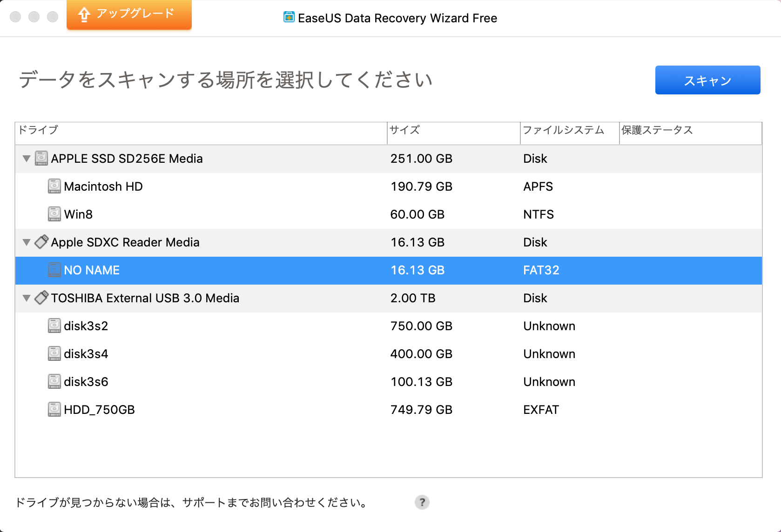Sort by the ファイルシステム column header

pyautogui.click(x=570, y=133)
